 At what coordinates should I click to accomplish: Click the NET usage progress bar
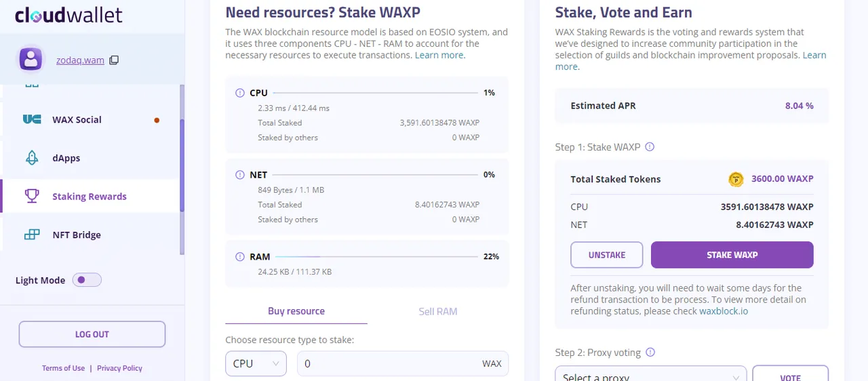click(376, 175)
